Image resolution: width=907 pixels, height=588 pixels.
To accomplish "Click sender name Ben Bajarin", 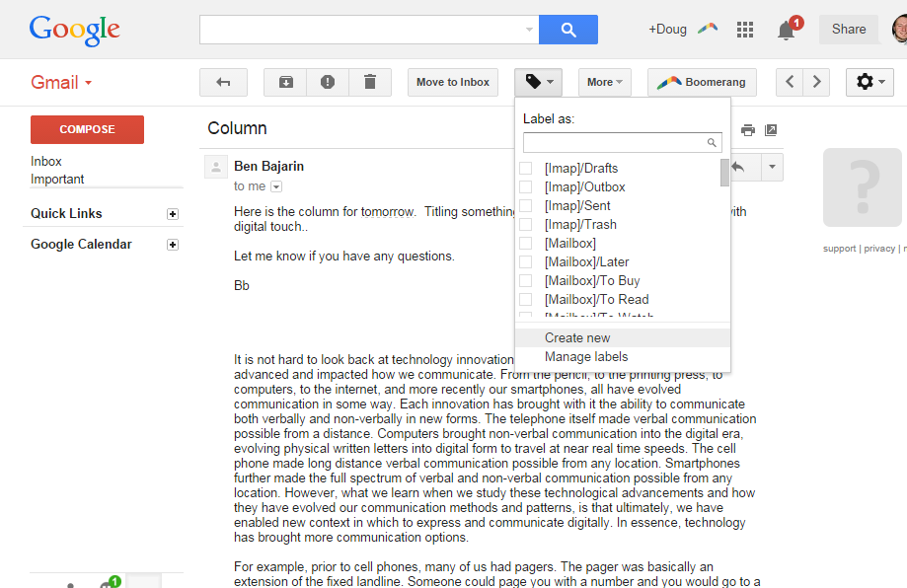I will 268,167.
